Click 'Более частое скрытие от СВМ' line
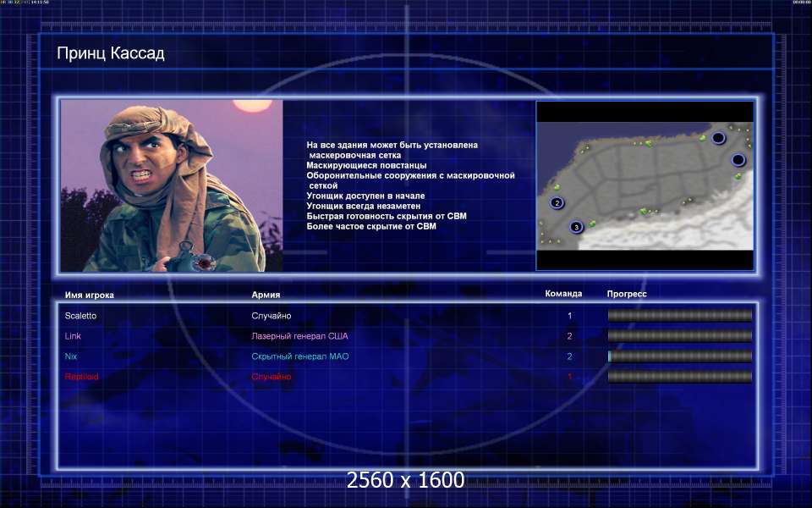Viewport: 812px width, 508px height. 371,226
